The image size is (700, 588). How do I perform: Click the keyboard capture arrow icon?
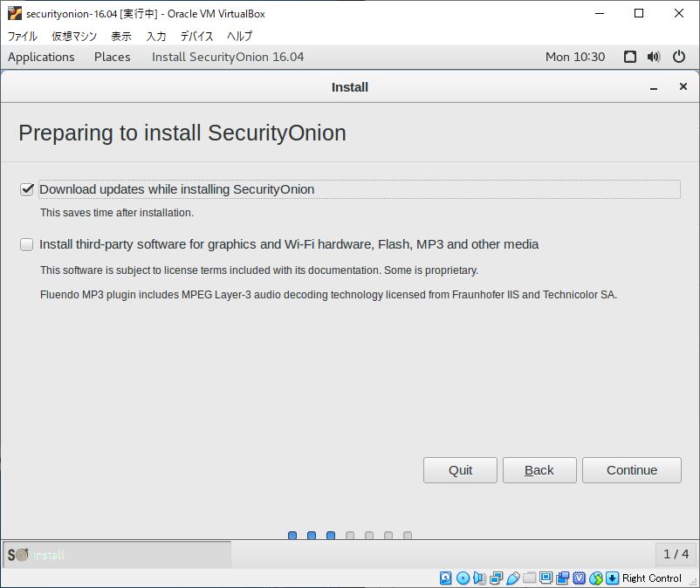point(613,578)
